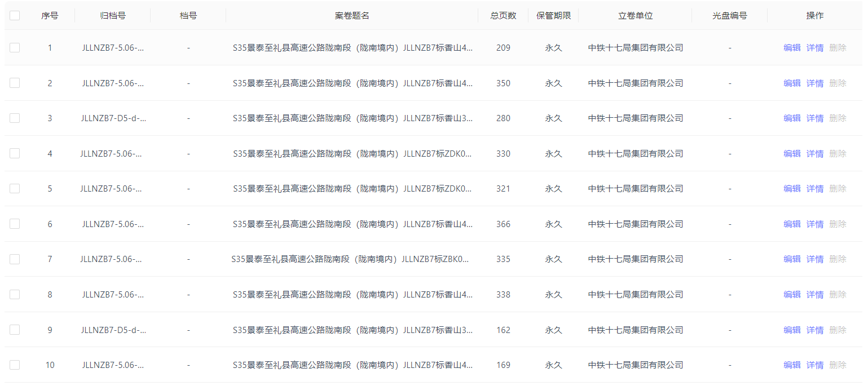Open 详情 in row 7
The height and width of the screenshot is (386, 868).
[x=815, y=259]
